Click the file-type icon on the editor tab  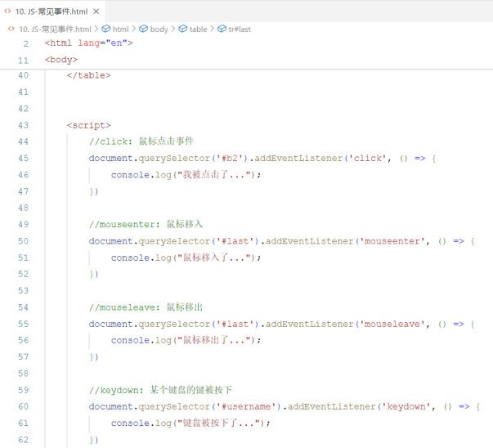tap(7, 11)
